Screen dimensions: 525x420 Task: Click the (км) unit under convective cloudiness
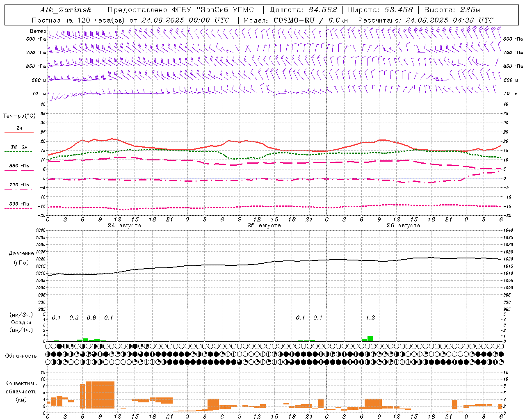(x=21, y=399)
